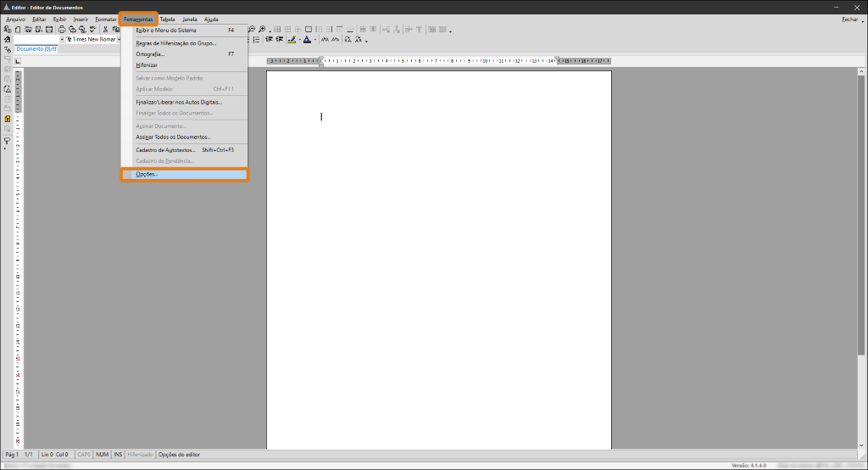Viewport: 868px width, 470px height.
Task: Open the Tabela menu
Action: click(x=167, y=20)
